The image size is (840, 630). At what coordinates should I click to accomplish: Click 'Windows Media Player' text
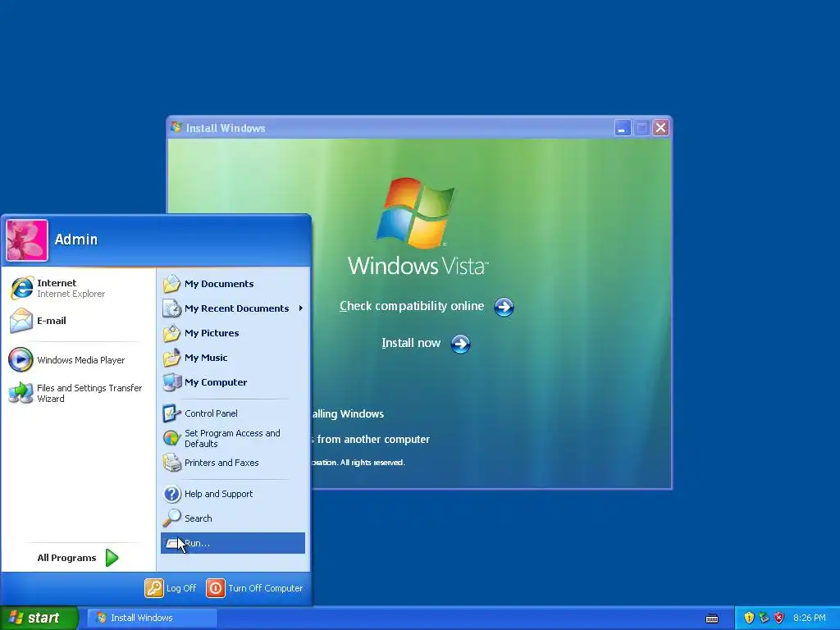[x=81, y=360]
